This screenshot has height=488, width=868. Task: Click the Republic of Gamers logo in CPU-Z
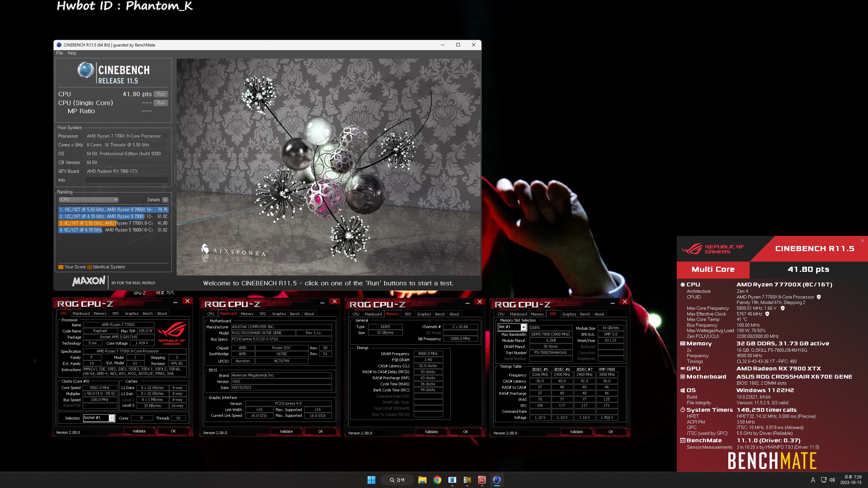pos(172,334)
